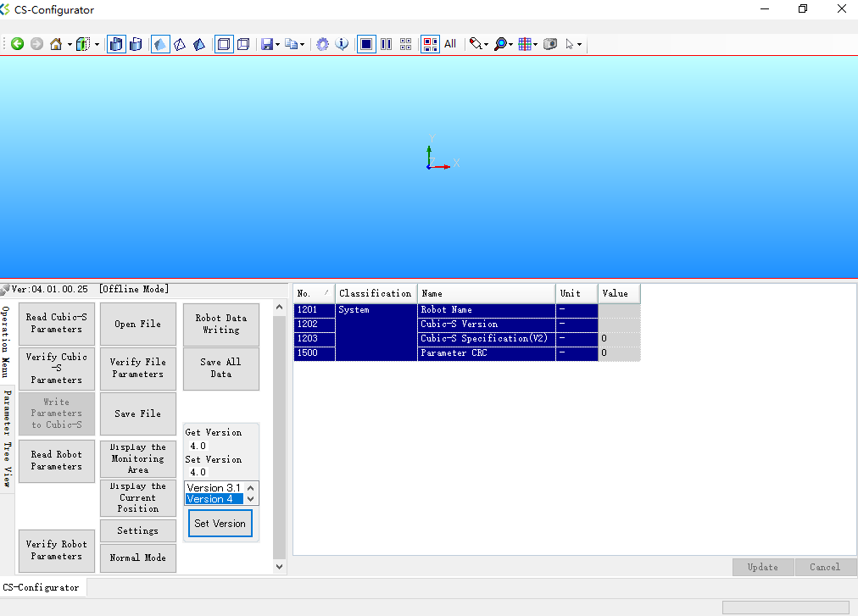Screen dimensions: 858x616
Task: Click the save file toolbar icon
Action: pos(267,43)
